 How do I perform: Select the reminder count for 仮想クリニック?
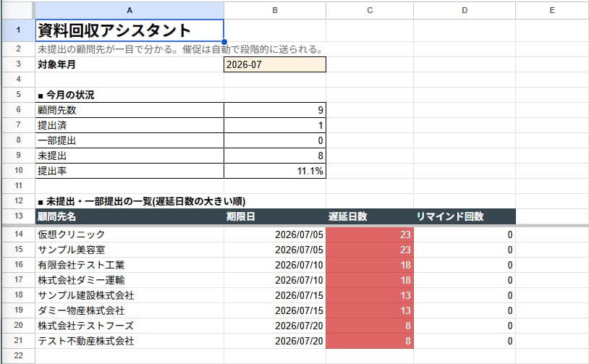(x=465, y=234)
